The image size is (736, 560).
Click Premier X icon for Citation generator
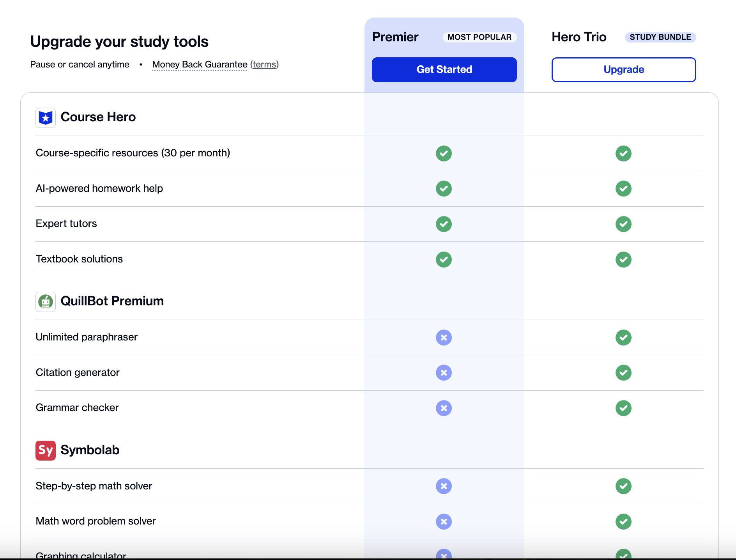click(x=444, y=372)
